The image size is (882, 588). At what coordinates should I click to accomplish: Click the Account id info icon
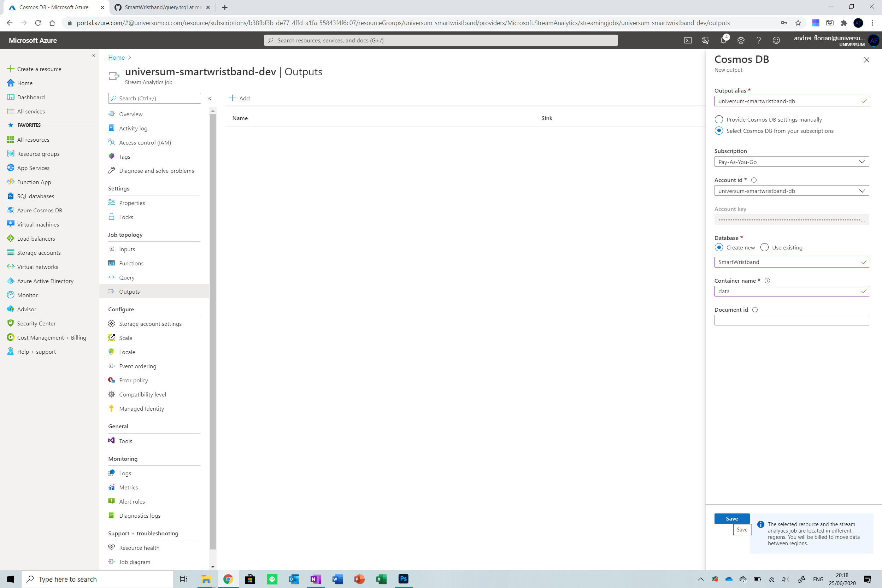[x=754, y=180]
